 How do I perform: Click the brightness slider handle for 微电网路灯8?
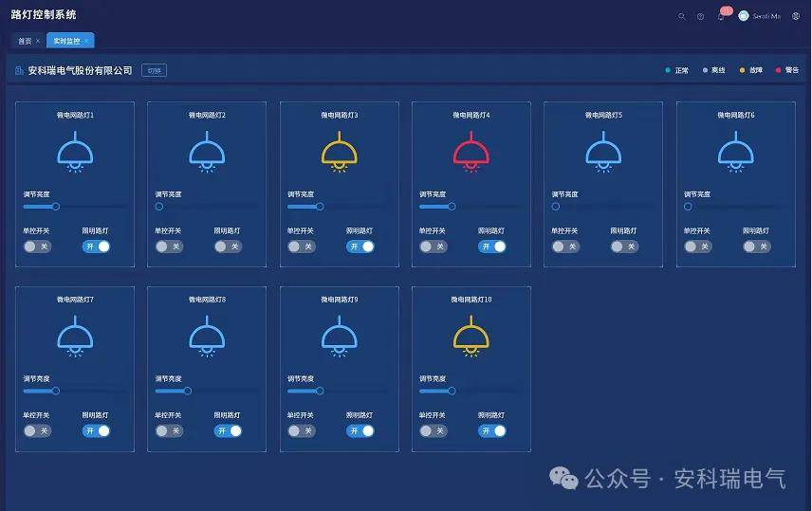click(188, 390)
